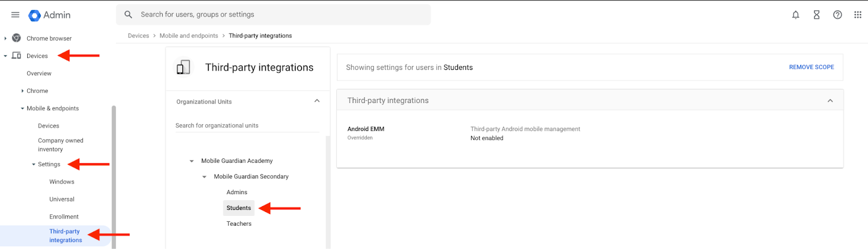Collapse the Organizational Units section
Screen dimensions: 868x249
click(317, 101)
